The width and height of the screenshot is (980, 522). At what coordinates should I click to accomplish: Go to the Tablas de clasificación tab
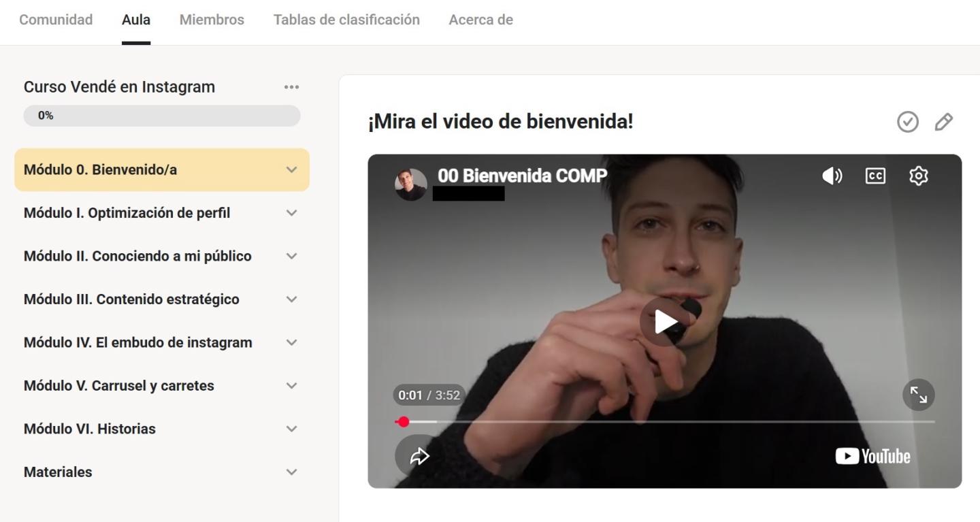346,20
